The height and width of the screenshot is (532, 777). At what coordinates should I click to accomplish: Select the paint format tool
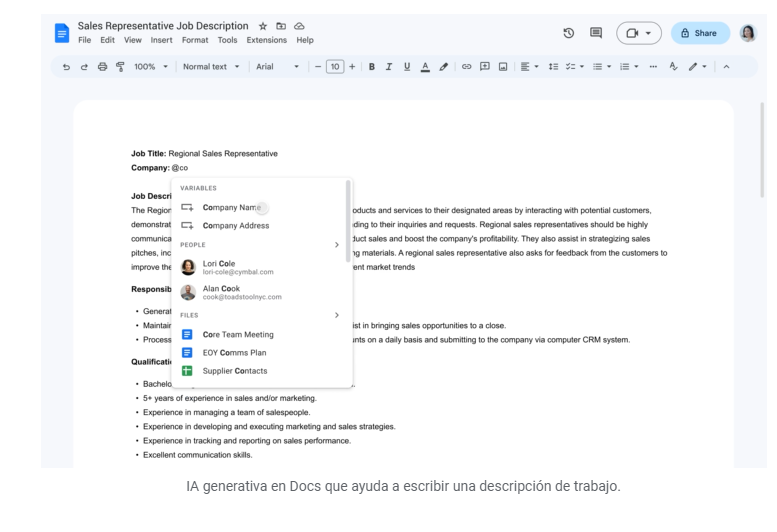click(120, 67)
